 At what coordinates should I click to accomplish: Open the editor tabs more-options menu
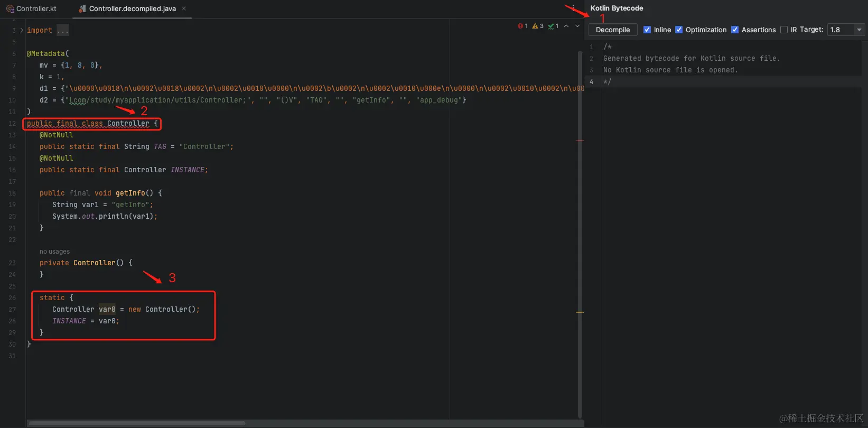point(573,8)
